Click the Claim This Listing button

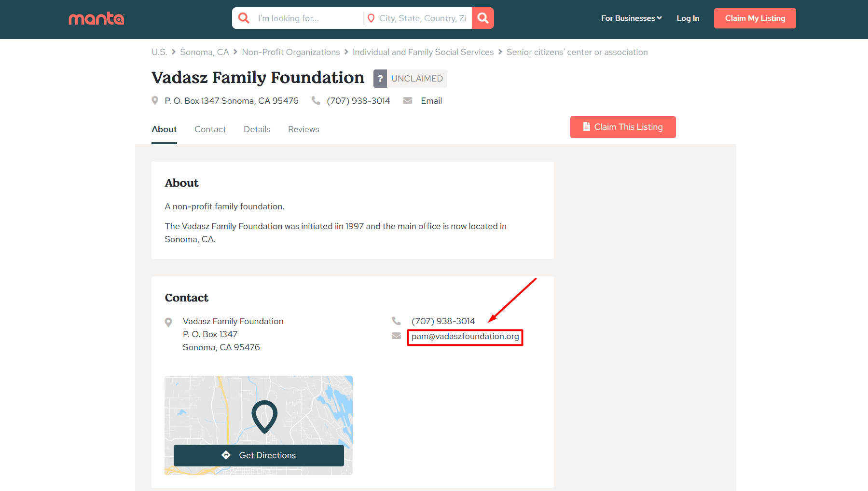[x=623, y=127]
